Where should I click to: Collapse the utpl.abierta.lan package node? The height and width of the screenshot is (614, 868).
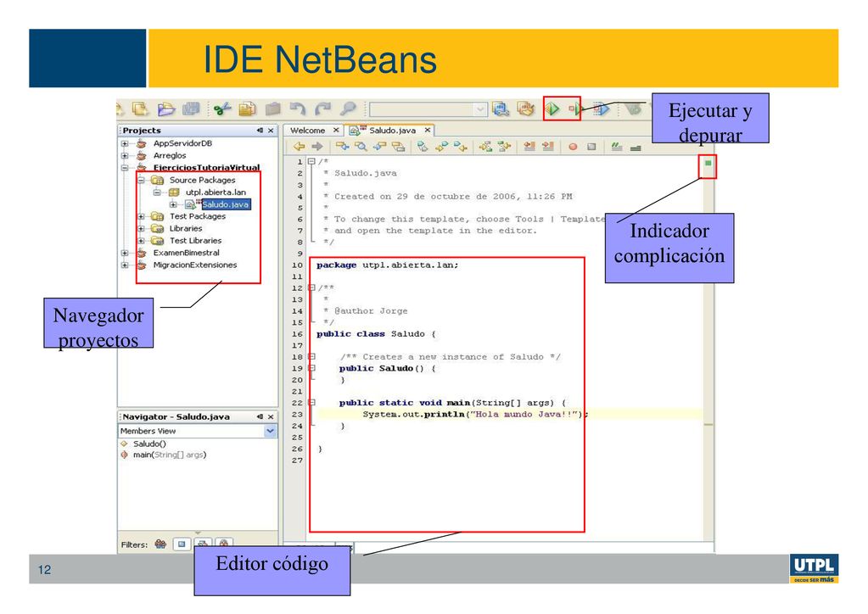[x=157, y=192]
